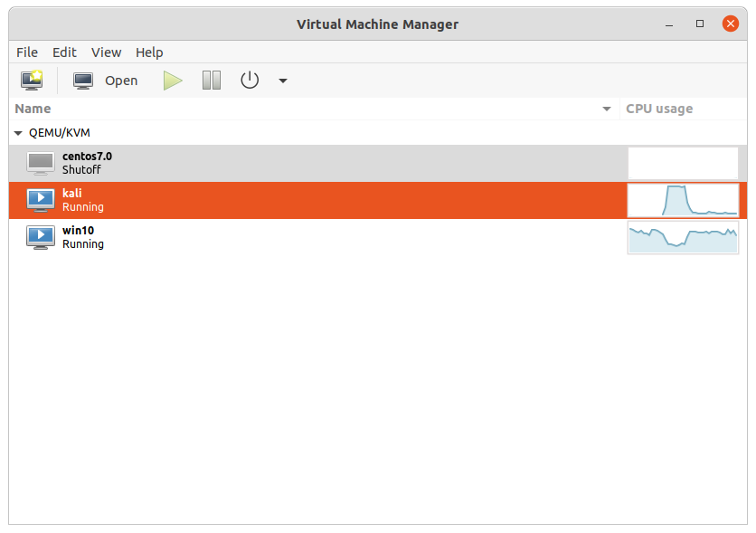Image resolution: width=756 pixels, height=533 pixels.
Task: Click the Running status under win10
Action: [83, 244]
